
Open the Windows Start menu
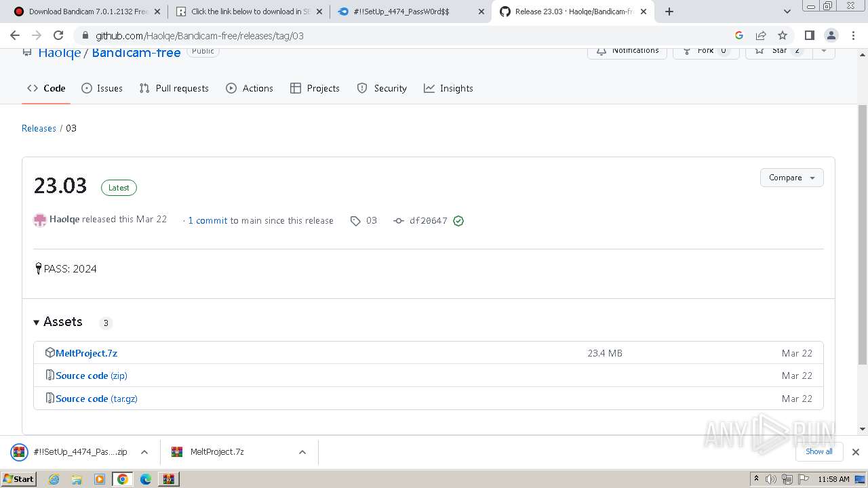[x=18, y=479]
